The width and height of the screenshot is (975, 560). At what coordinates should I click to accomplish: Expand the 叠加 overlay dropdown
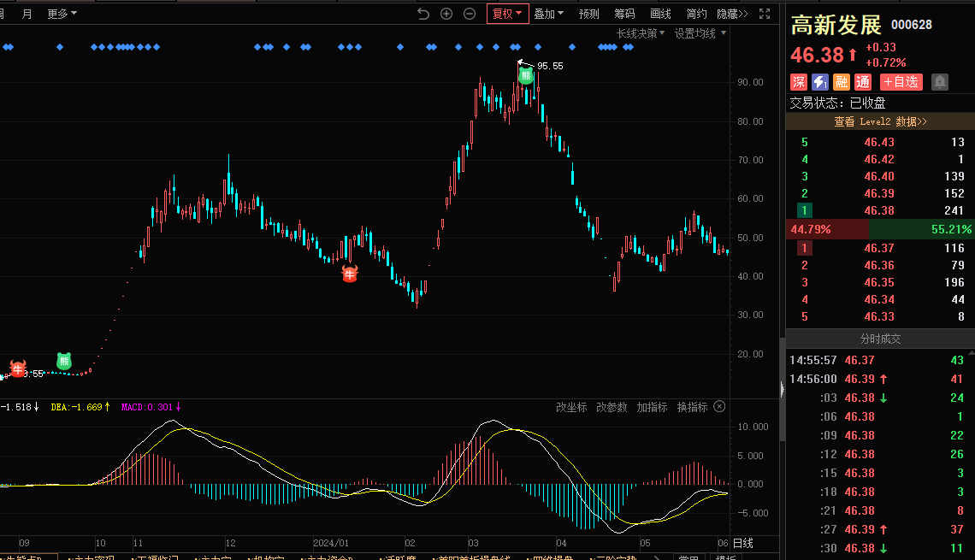pos(548,14)
